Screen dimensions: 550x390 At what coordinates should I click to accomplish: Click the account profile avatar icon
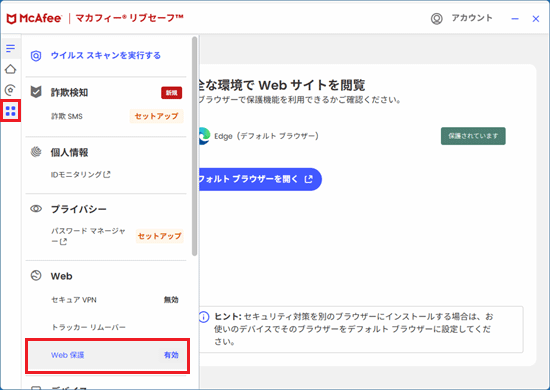click(x=437, y=19)
